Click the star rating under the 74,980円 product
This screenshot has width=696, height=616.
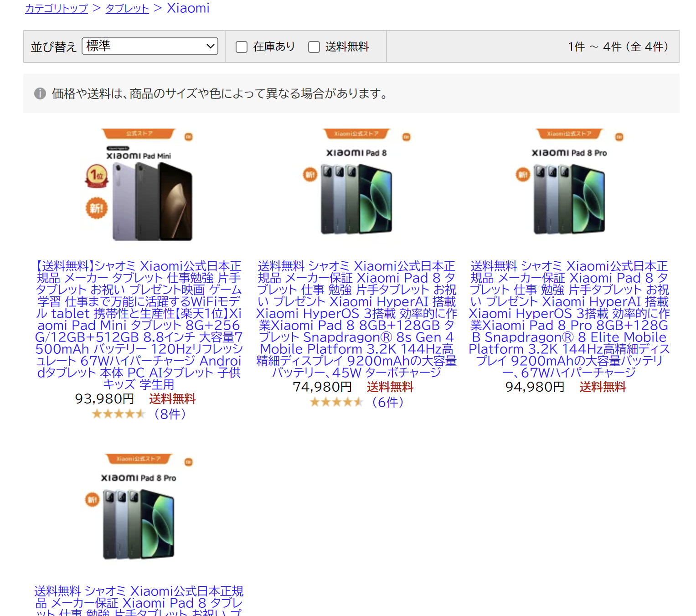336,402
